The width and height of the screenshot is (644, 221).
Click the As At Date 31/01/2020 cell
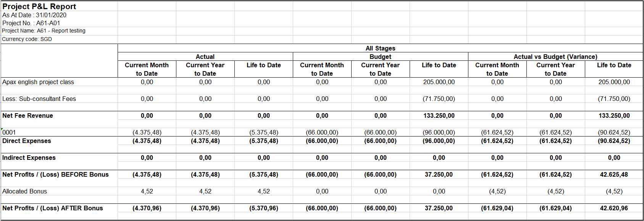(x=34, y=15)
